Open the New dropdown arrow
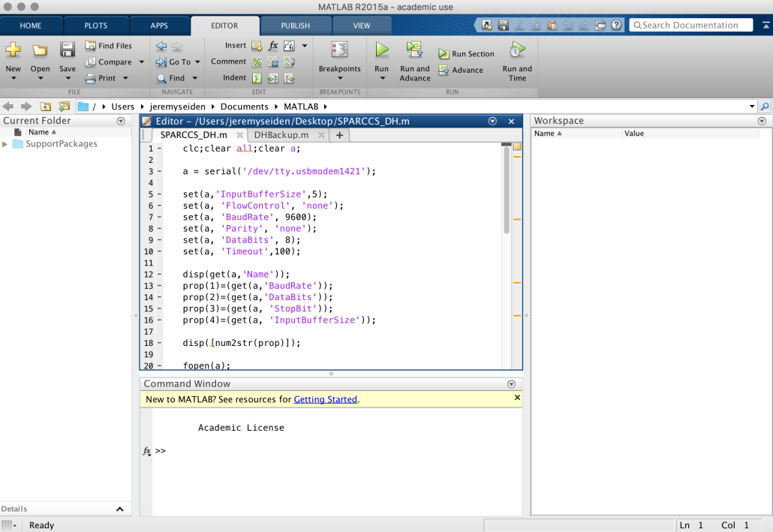Image resolution: width=773 pixels, height=532 pixels. tap(14, 78)
